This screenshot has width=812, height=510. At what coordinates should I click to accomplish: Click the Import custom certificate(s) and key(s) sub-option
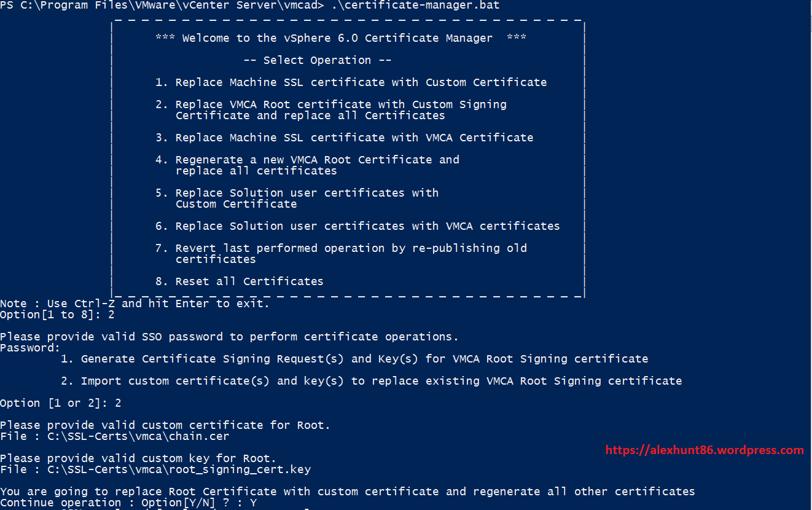pyautogui.click(x=371, y=381)
